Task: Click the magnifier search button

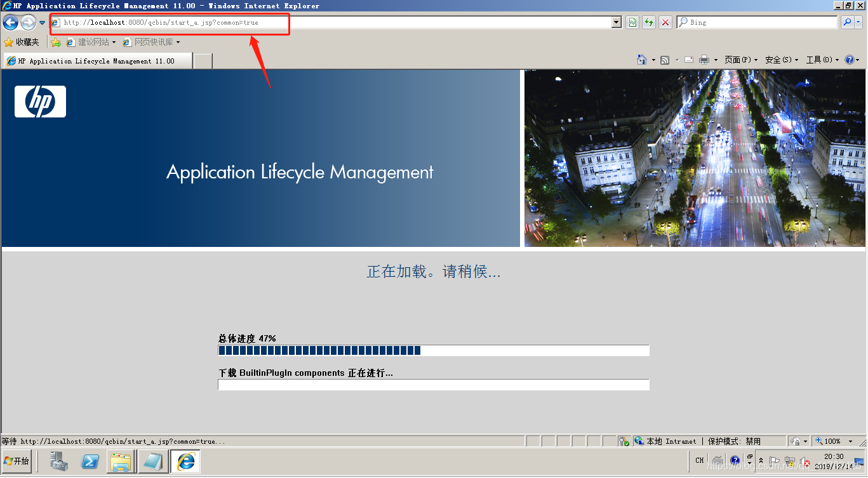Action: pyautogui.click(x=847, y=23)
